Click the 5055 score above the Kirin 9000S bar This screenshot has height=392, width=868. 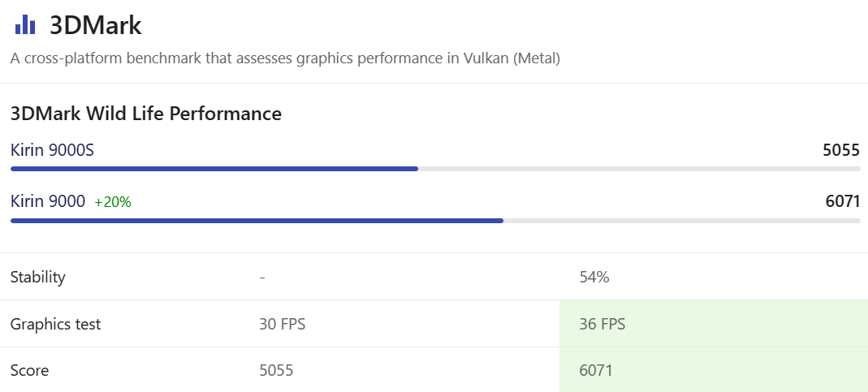click(x=841, y=150)
